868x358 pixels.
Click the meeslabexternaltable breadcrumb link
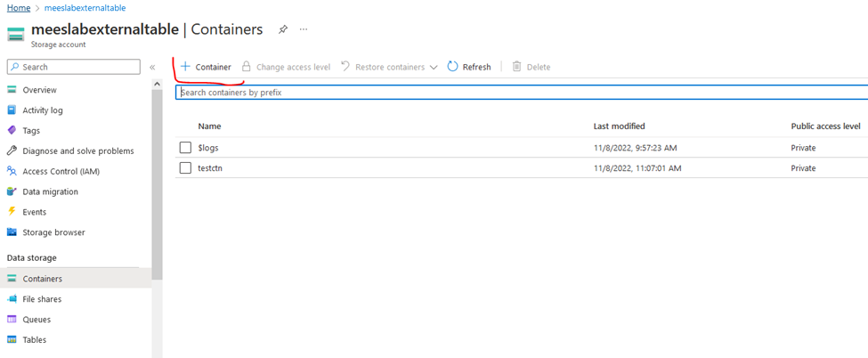pyautogui.click(x=85, y=8)
